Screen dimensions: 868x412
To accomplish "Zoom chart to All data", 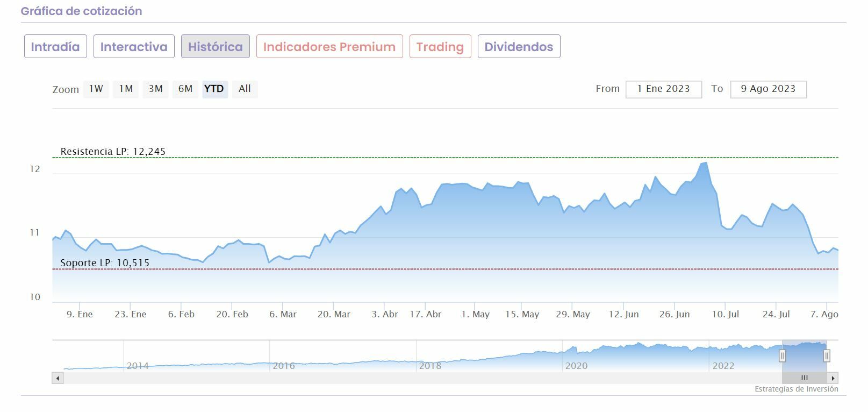I will 245,89.
